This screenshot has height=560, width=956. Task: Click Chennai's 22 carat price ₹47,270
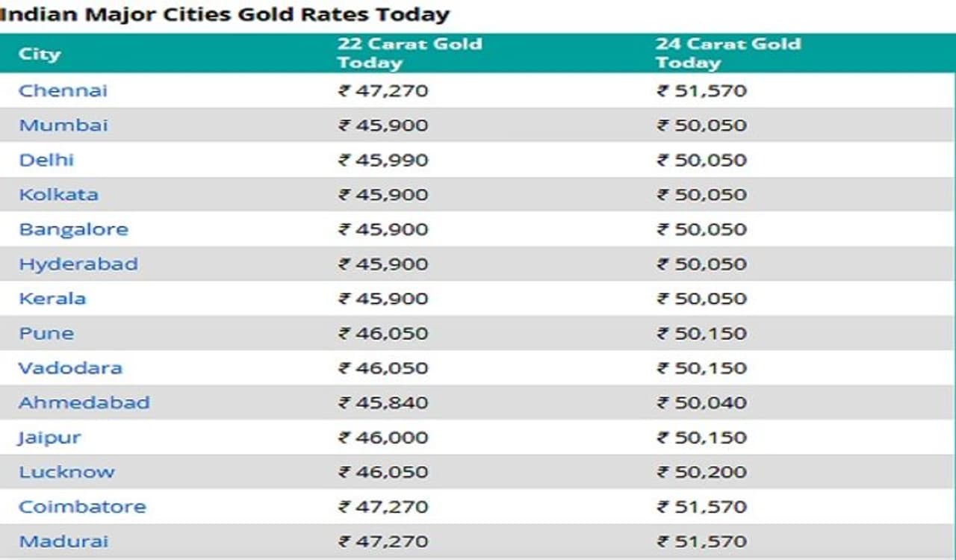coord(383,90)
